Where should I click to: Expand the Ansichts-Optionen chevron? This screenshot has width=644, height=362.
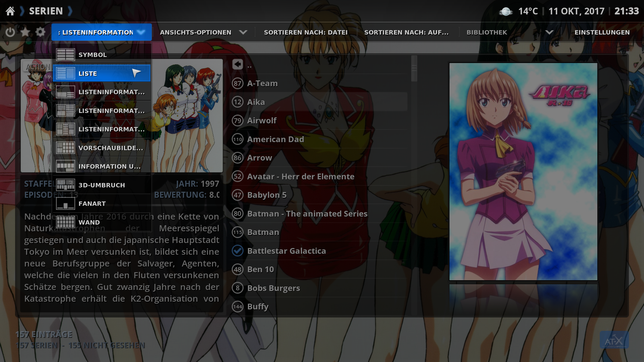(x=243, y=33)
